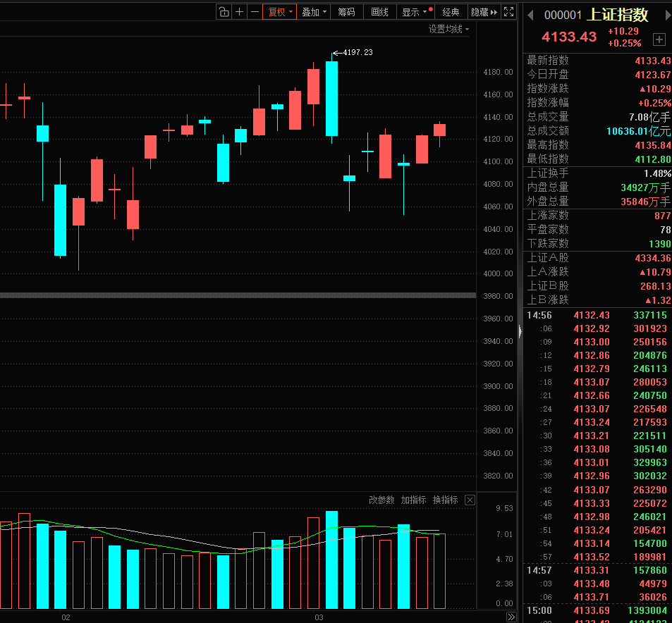Click the lock icon in chart toolbar
Image resolution: width=672 pixels, height=623 pixels.
[x=224, y=12]
